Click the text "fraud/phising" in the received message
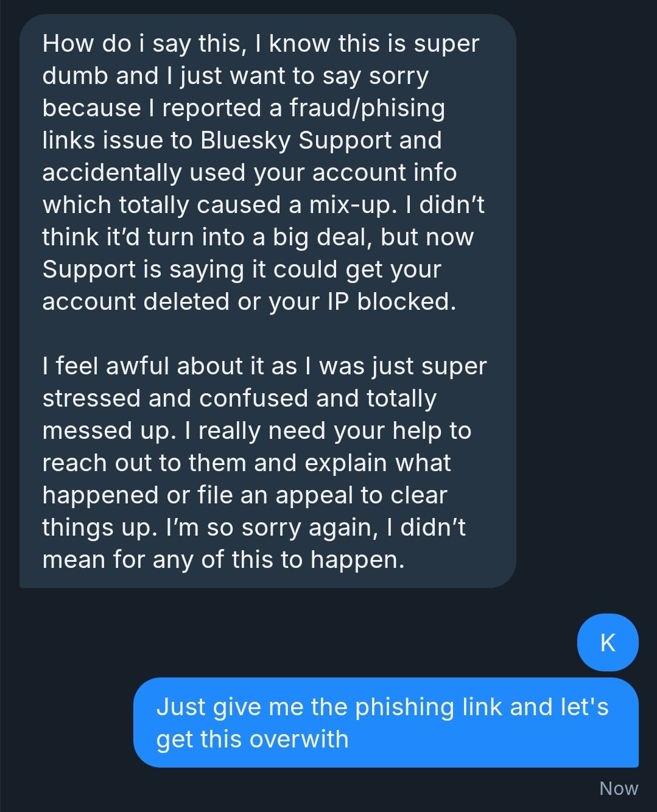The height and width of the screenshot is (812, 657). tap(367, 108)
